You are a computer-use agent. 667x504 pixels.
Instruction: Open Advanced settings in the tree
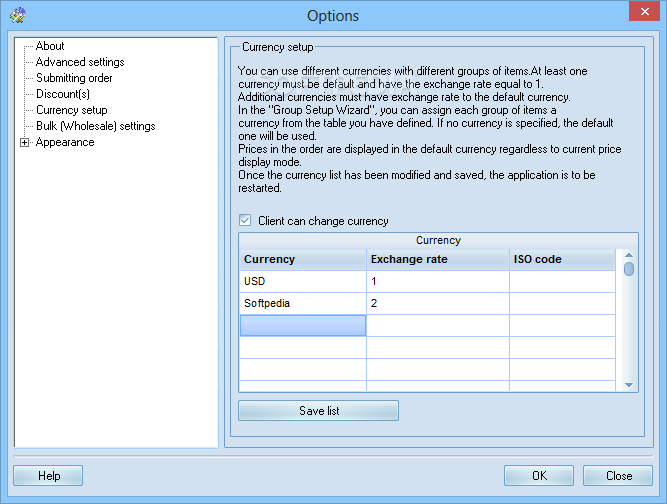(x=80, y=62)
